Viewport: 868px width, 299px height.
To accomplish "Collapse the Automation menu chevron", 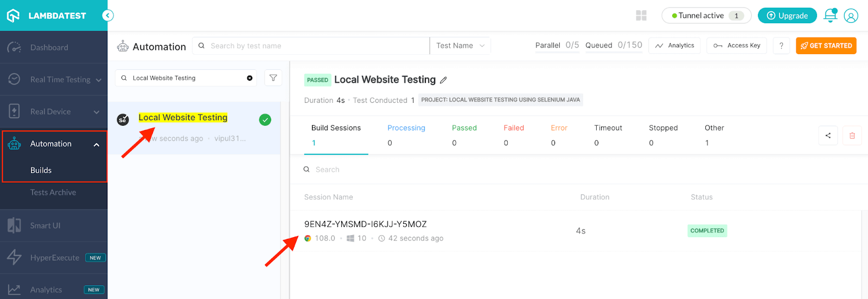I will coord(97,145).
